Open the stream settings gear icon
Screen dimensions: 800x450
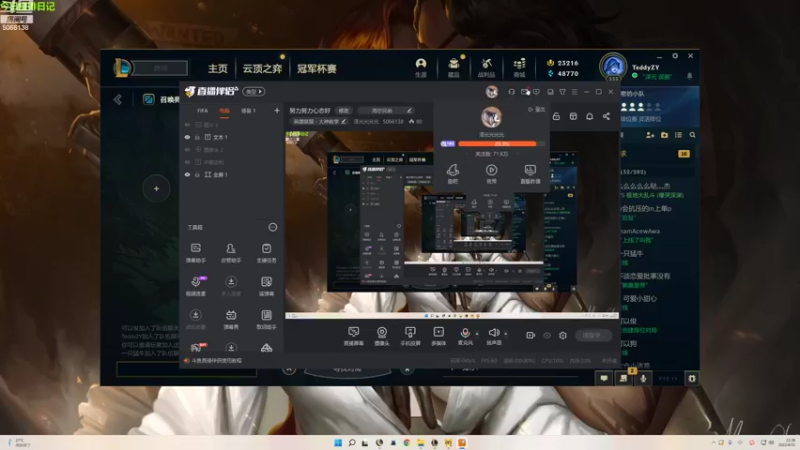click(x=563, y=335)
